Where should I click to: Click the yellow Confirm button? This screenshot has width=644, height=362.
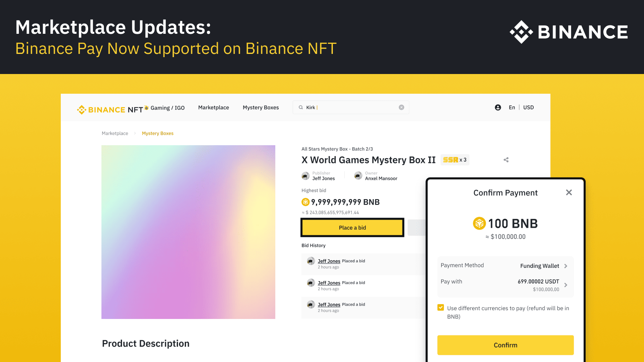click(x=506, y=345)
